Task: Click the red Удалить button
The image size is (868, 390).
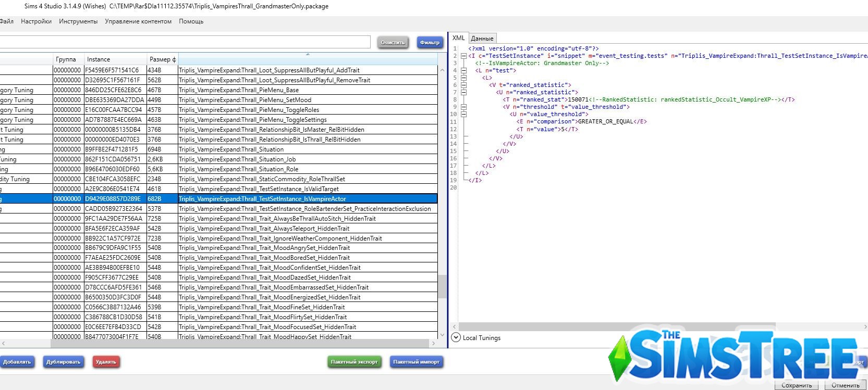Action: pos(106,362)
